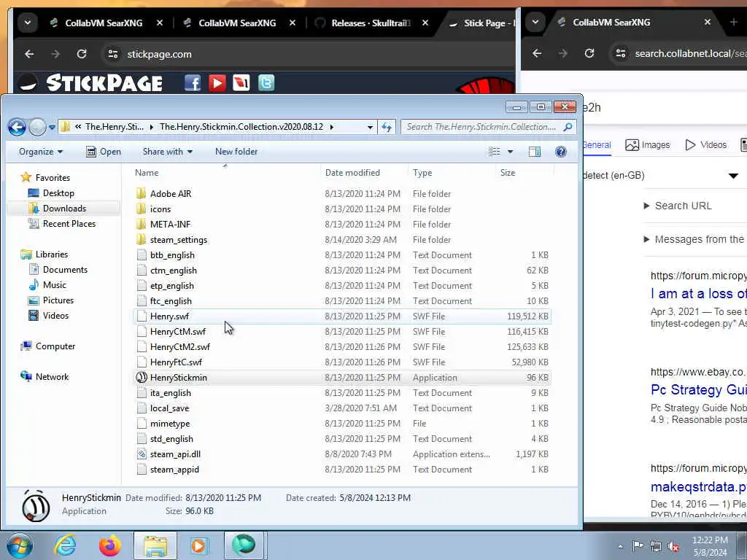The height and width of the screenshot is (560, 747).
Task: Switch to the Releases · Skulltrail tab
Action: click(x=370, y=23)
